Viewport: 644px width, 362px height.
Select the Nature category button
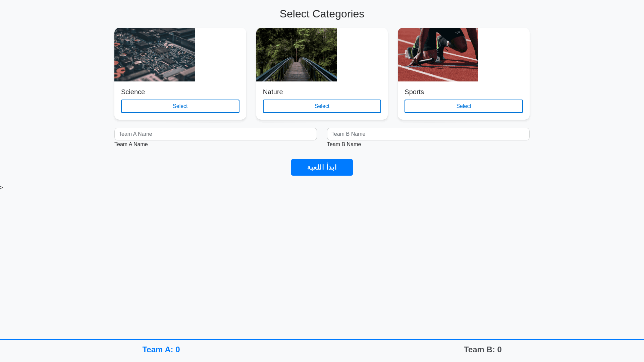[322, 106]
